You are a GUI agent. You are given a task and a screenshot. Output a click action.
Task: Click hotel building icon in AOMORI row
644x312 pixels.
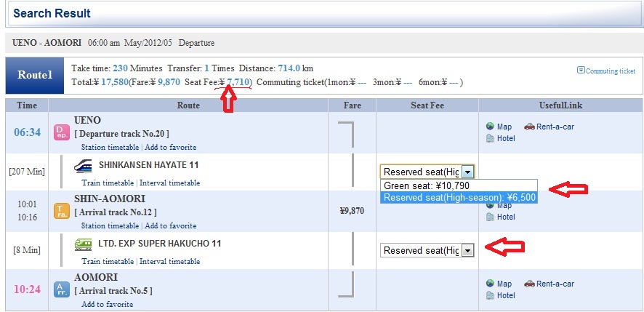[x=490, y=295]
